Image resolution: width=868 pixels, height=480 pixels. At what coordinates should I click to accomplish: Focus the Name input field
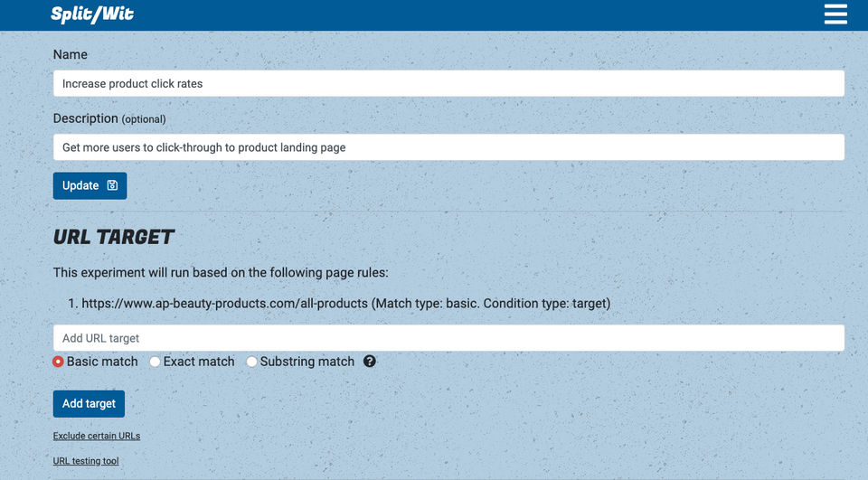[448, 84]
